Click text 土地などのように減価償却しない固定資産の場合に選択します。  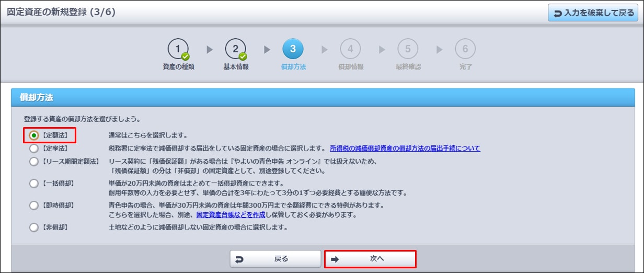click(x=198, y=227)
